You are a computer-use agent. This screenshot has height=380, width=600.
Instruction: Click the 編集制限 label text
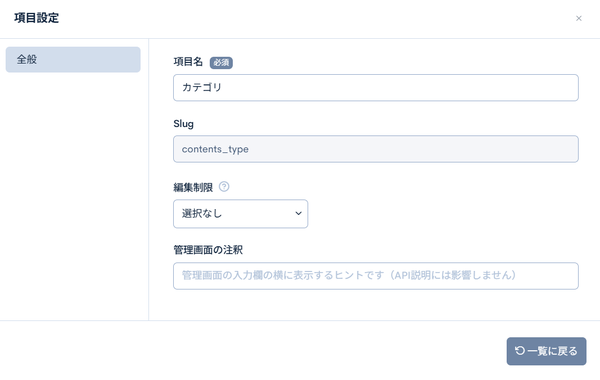click(x=193, y=187)
